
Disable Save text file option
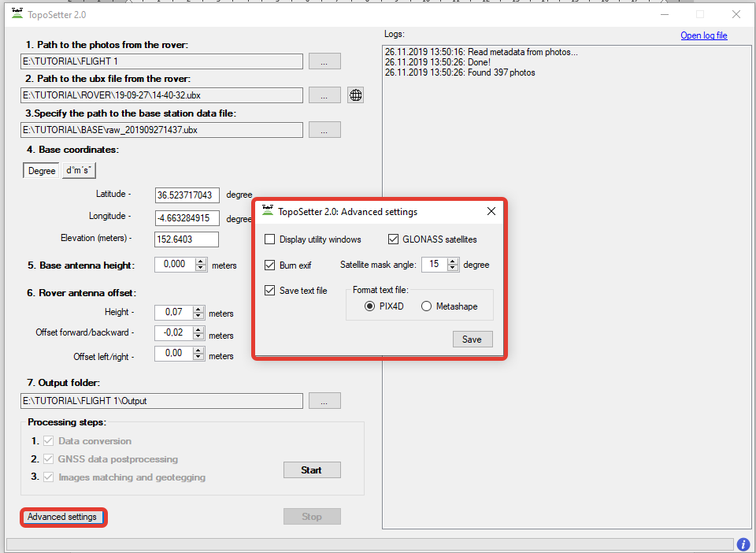(271, 291)
